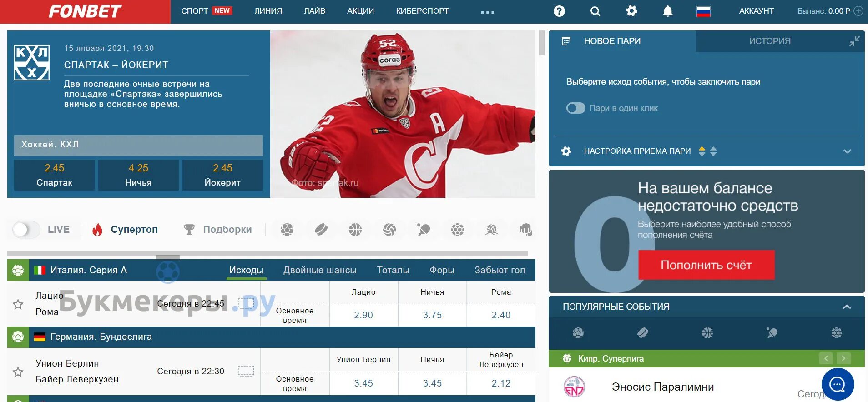Click the KHL league logo
Image resolution: width=868 pixels, height=402 pixels.
(32, 63)
